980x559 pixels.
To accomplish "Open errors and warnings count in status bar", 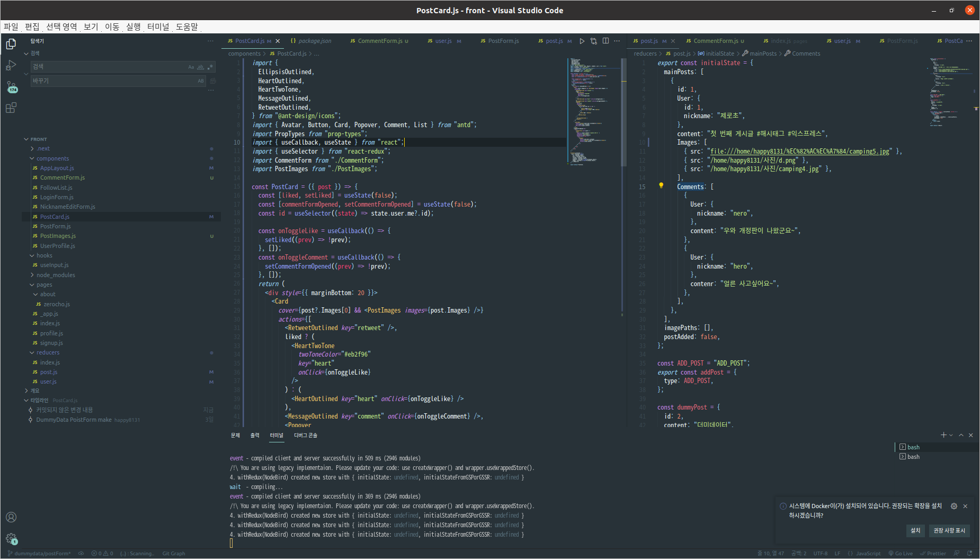I will click(102, 553).
